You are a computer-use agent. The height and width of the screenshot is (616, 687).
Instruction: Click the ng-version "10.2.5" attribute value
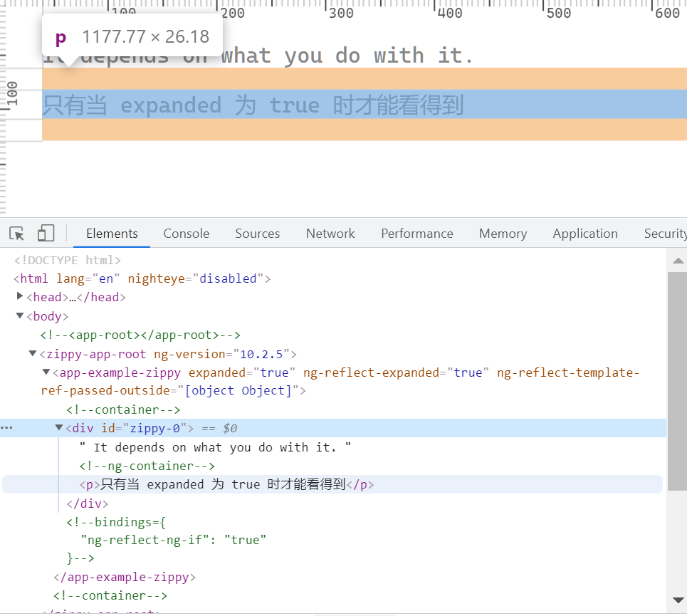[x=261, y=354]
